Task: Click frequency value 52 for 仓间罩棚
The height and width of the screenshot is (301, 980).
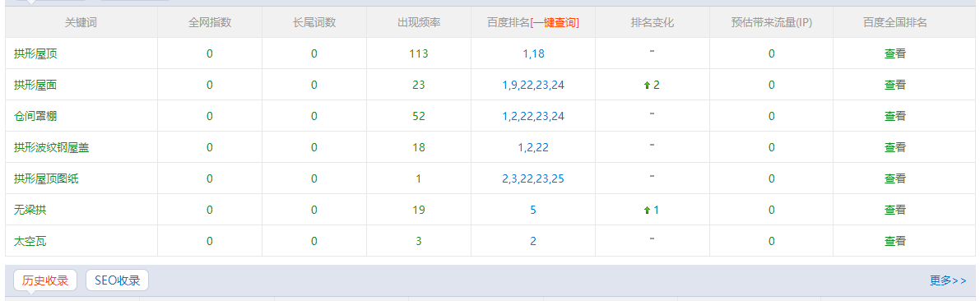Action: pos(419,116)
